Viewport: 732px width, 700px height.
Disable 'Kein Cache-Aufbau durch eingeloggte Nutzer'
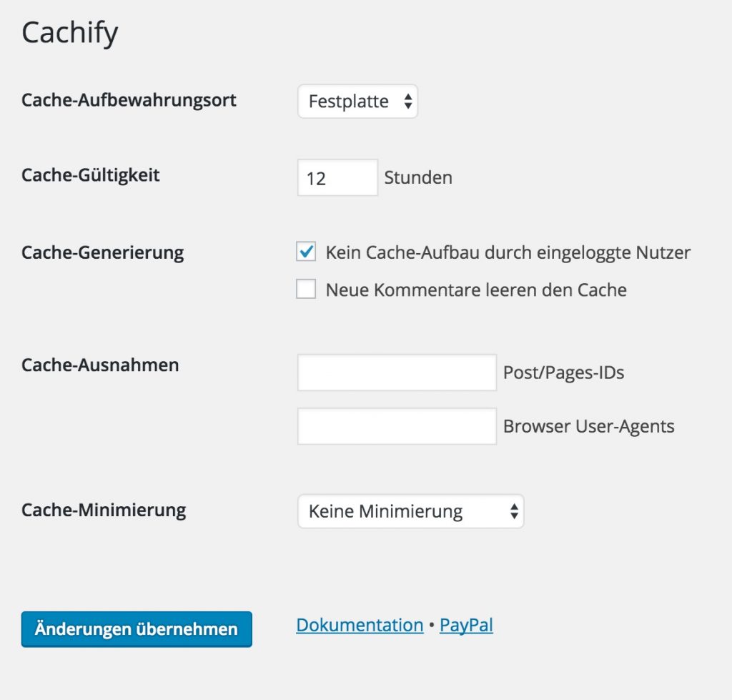pyautogui.click(x=306, y=252)
